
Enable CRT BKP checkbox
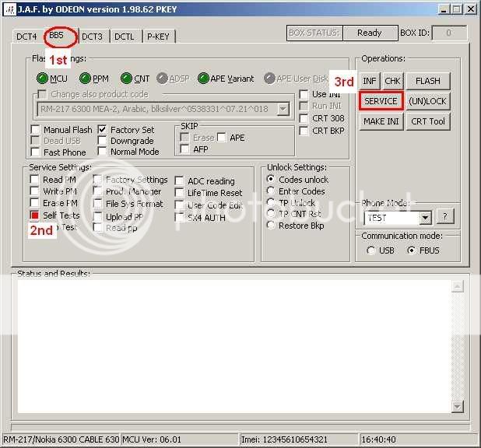tap(304, 131)
